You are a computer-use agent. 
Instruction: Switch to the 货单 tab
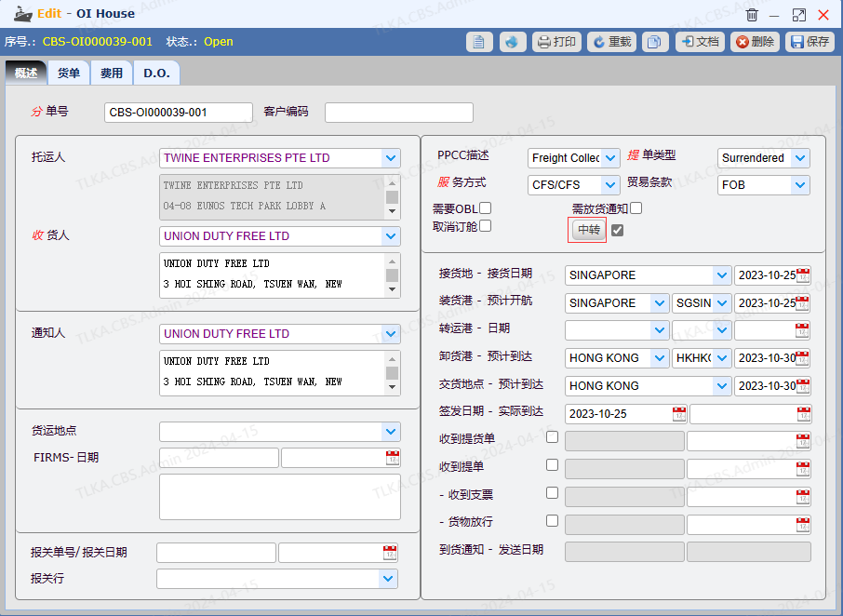click(69, 74)
